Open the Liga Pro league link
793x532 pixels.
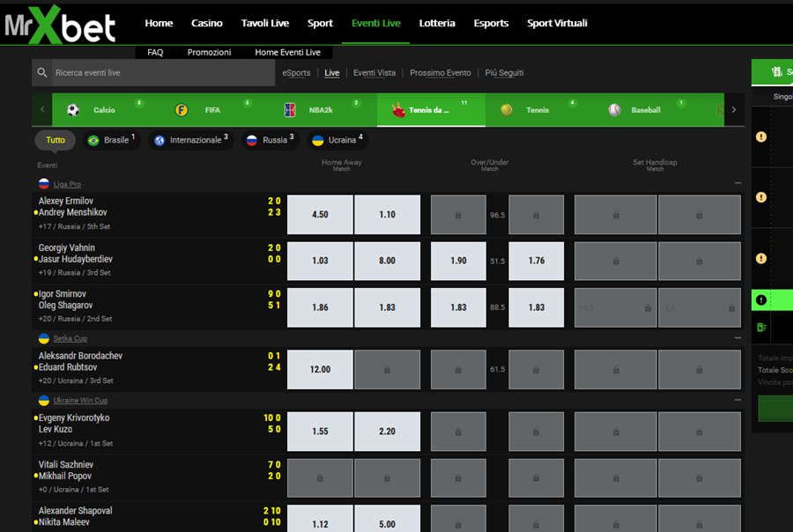(67, 185)
